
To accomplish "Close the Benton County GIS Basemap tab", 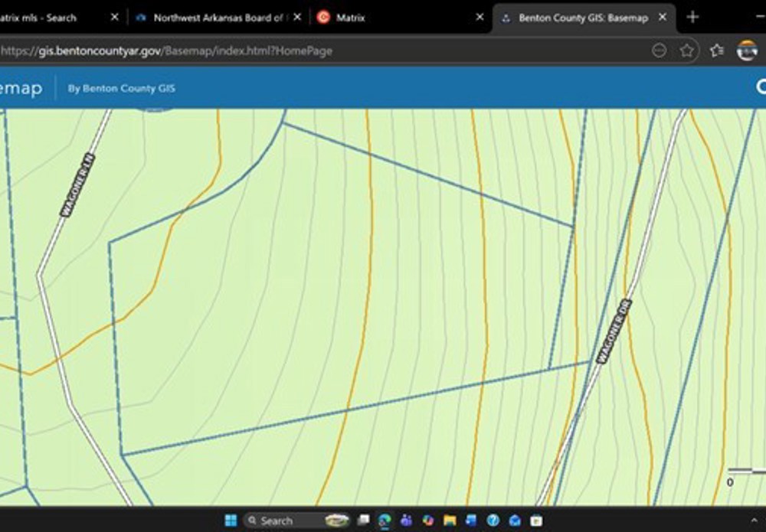I will point(663,17).
